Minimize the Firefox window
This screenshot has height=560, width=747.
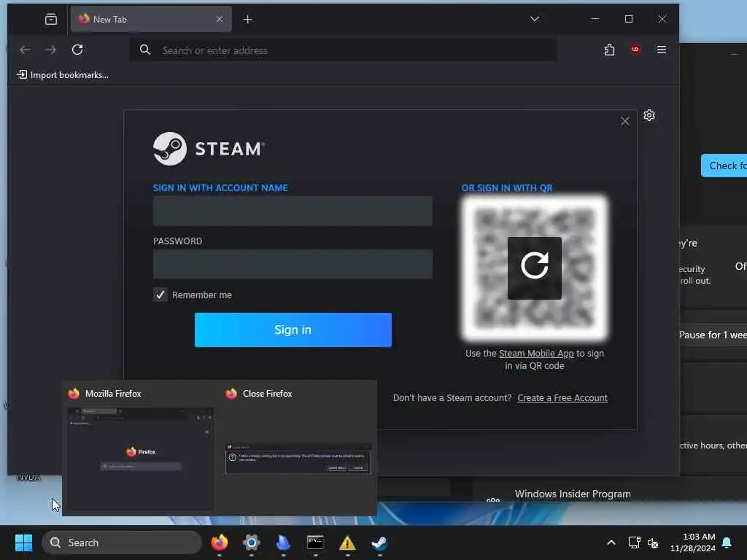point(595,19)
